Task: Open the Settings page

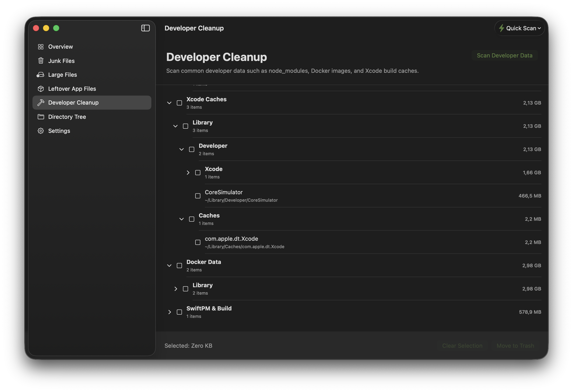Action: (92, 131)
